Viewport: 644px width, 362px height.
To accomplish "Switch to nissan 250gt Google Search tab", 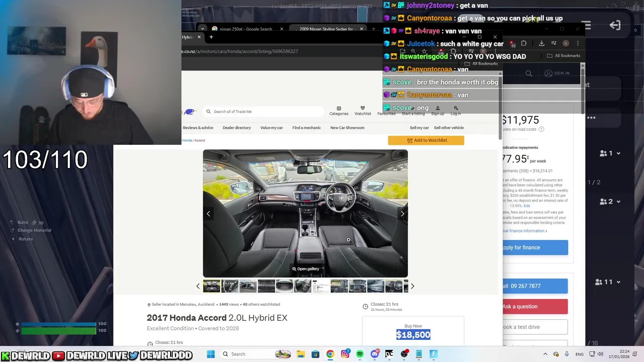I will pyautogui.click(x=245, y=29).
